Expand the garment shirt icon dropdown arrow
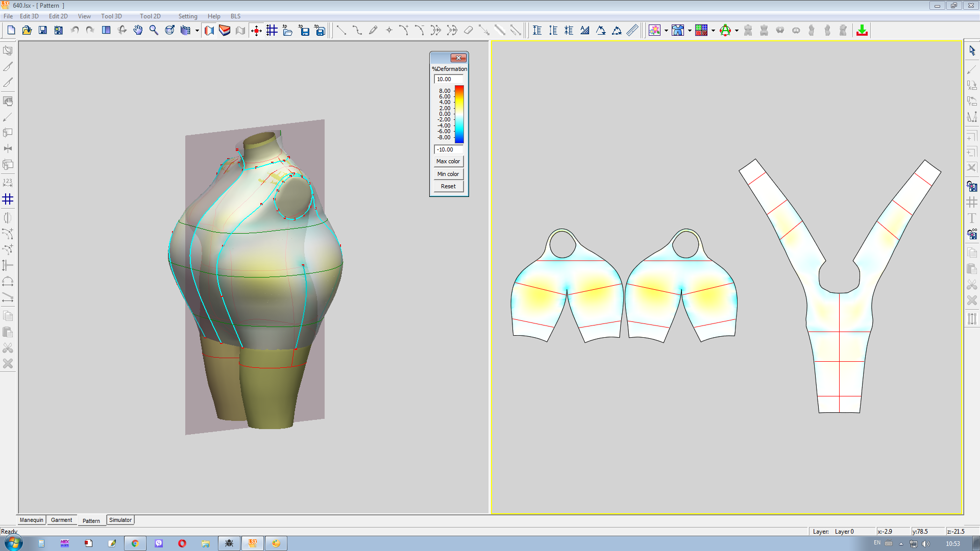Screen dimensions: 980x551 tap(690, 31)
